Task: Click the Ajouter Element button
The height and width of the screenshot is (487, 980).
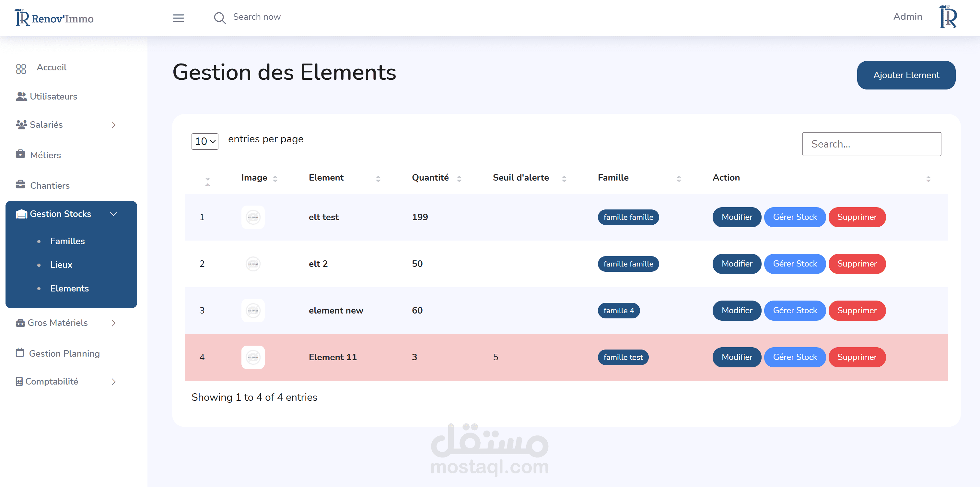Action: (x=905, y=75)
